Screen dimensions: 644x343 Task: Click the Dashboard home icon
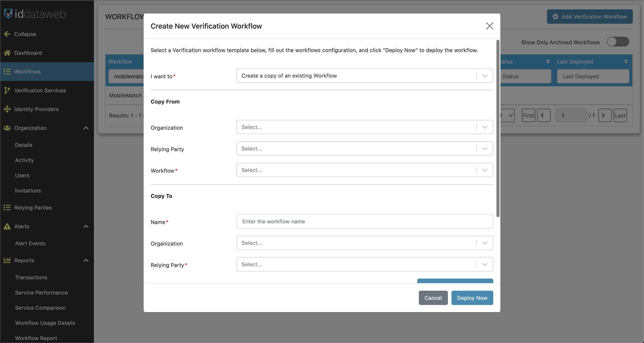coord(7,53)
